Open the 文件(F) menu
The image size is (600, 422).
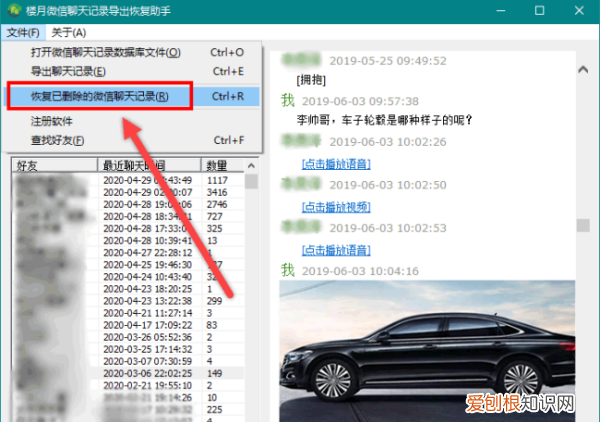point(23,33)
